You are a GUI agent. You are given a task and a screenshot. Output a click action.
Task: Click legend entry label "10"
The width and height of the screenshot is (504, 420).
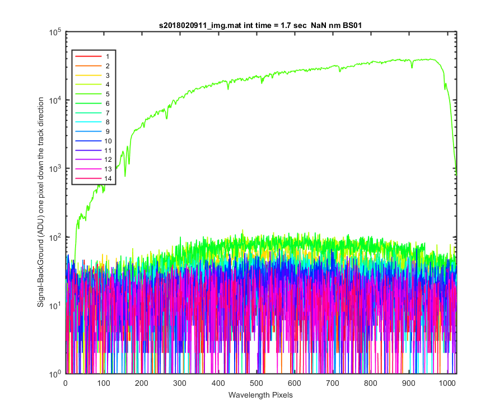click(108, 141)
